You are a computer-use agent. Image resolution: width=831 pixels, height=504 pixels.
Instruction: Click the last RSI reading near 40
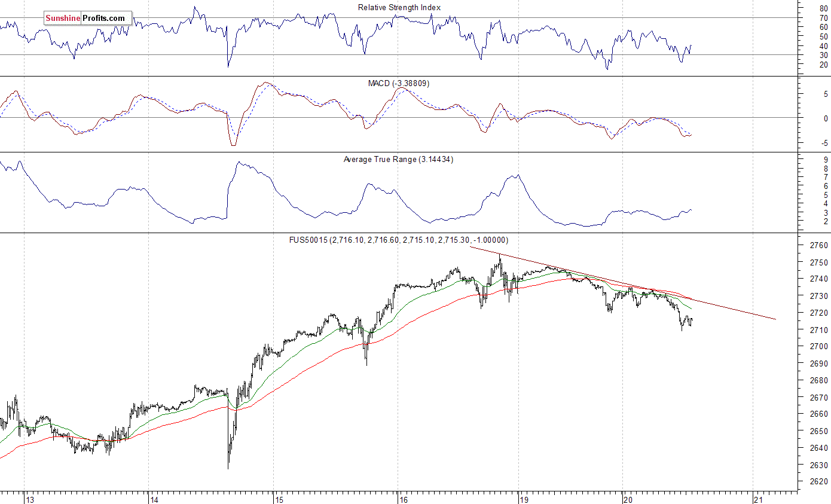[691, 45]
